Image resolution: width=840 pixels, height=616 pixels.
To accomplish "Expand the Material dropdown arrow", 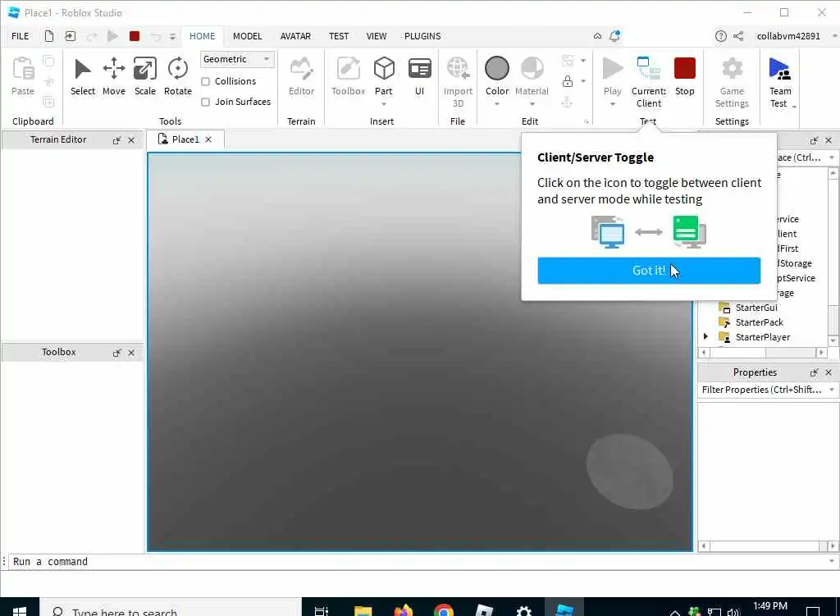I will [x=532, y=104].
